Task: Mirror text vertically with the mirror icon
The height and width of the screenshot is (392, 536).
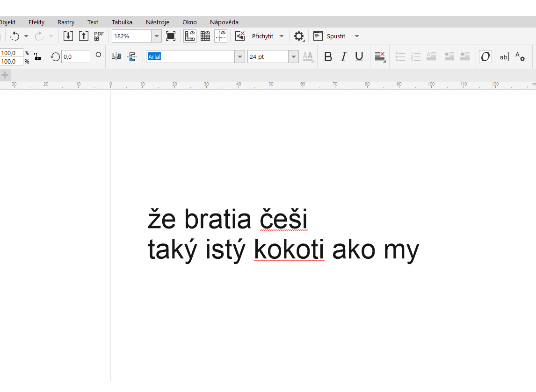Action: point(132,57)
